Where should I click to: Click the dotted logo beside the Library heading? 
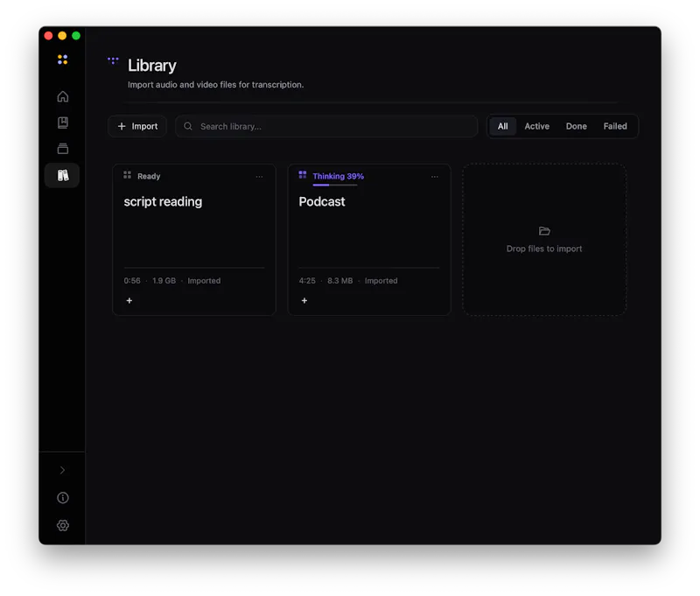tap(113, 60)
